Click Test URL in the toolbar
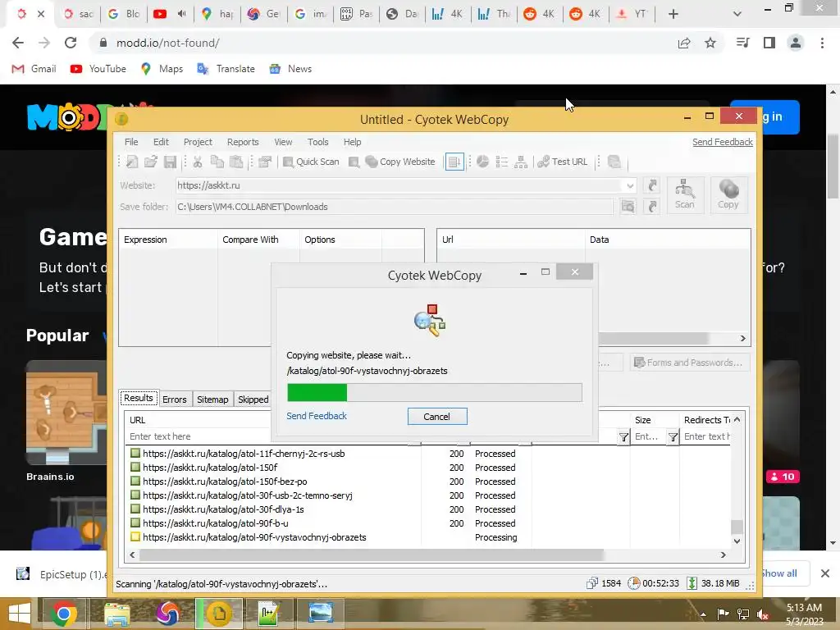The height and width of the screenshot is (630, 840). (563, 162)
